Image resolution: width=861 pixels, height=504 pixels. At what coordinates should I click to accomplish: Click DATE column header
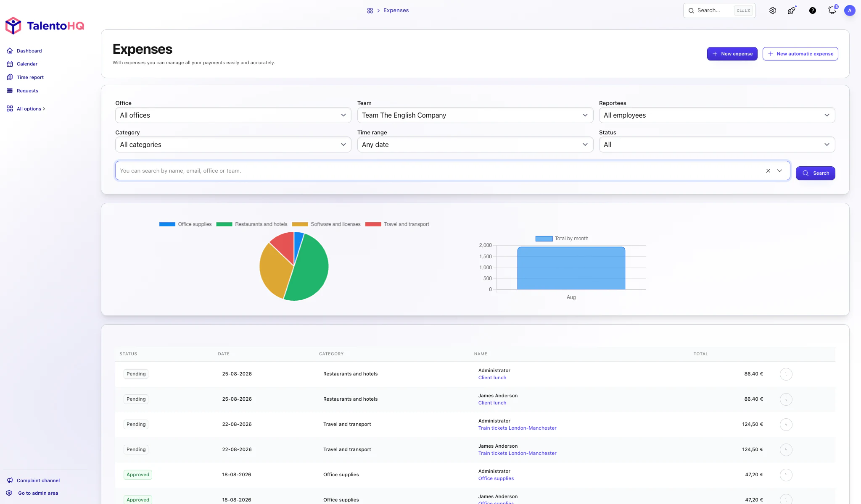(x=224, y=354)
